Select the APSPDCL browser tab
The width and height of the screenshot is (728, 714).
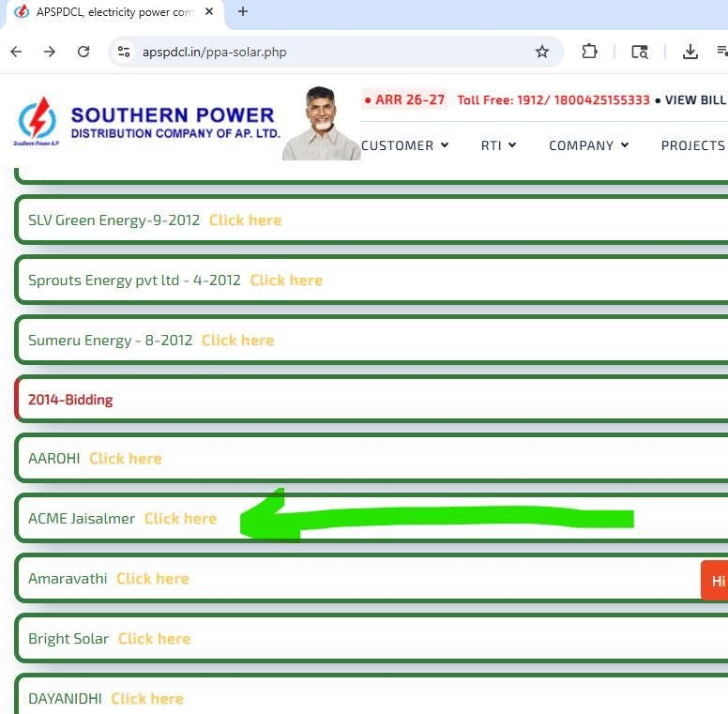[114, 12]
